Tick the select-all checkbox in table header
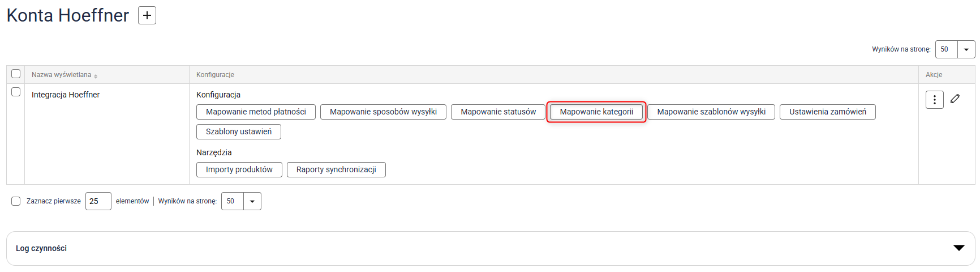This screenshot has height=272, width=980. (x=16, y=74)
